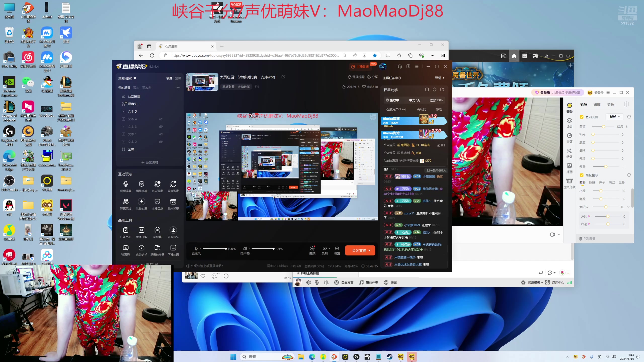The width and height of the screenshot is (644, 362).
Task: Click 请登录 in the beauty app
Action: 599,93
